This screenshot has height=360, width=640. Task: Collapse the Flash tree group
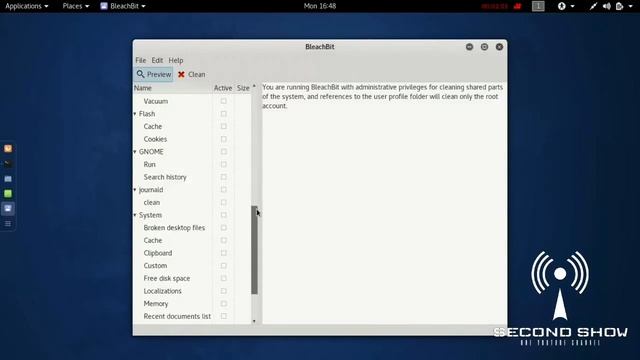click(x=135, y=113)
